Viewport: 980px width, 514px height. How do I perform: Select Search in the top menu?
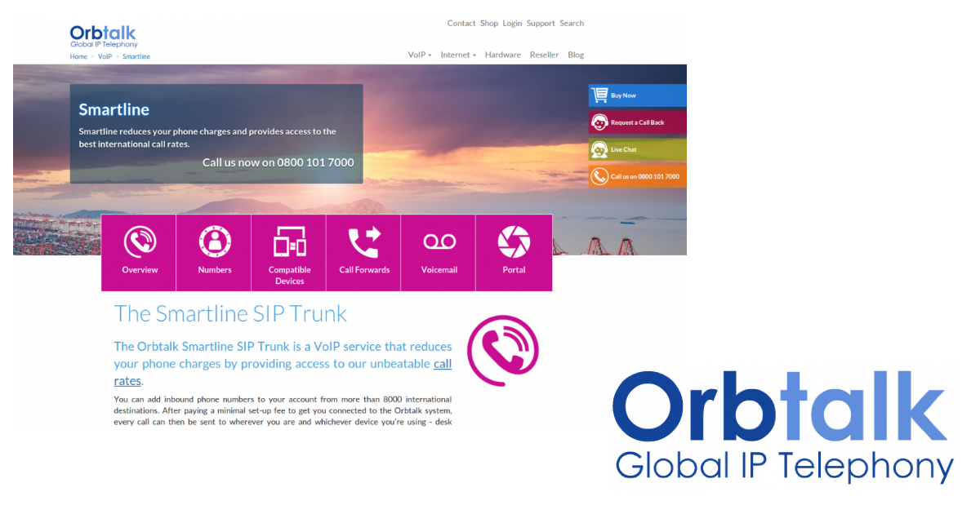571,23
